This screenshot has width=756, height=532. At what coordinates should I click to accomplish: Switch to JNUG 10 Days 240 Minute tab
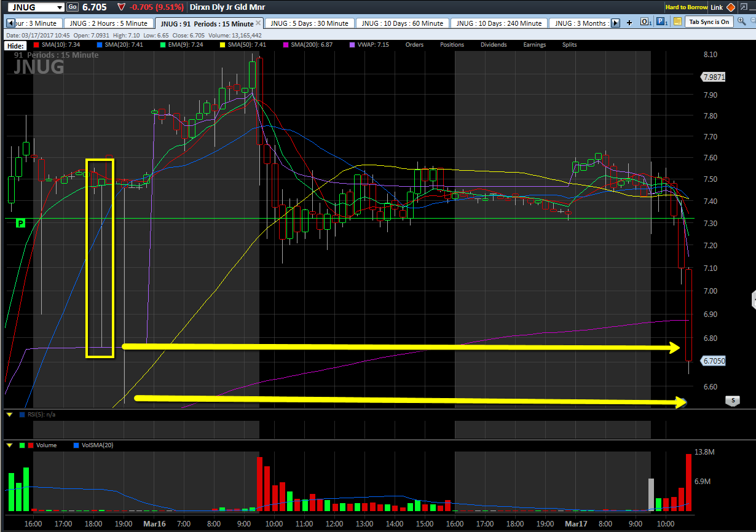click(498, 23)
